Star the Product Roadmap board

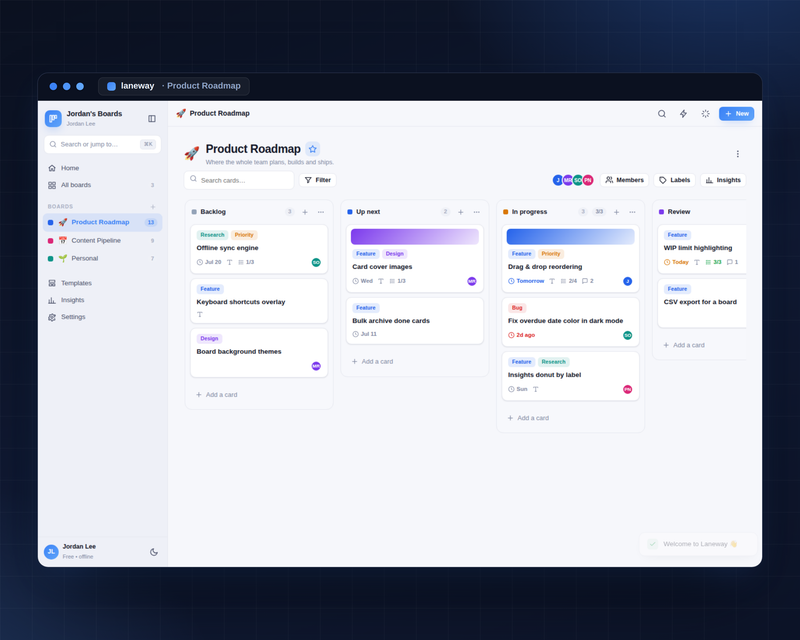(313, 149)
